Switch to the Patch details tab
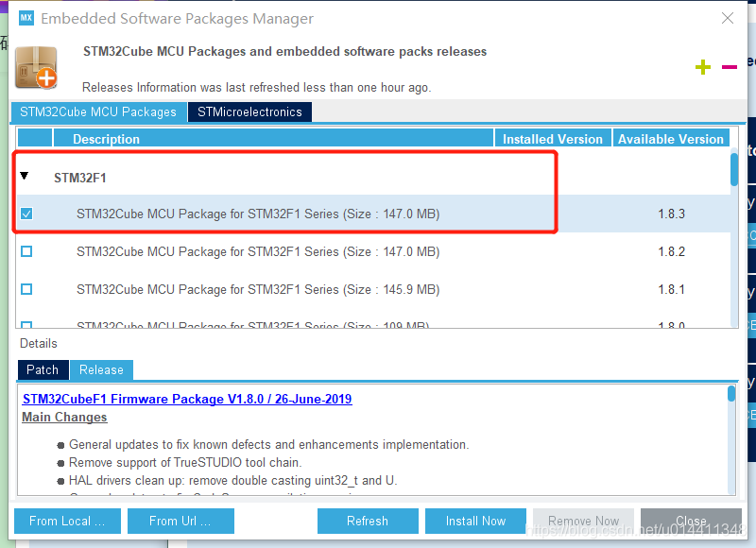 43,369
